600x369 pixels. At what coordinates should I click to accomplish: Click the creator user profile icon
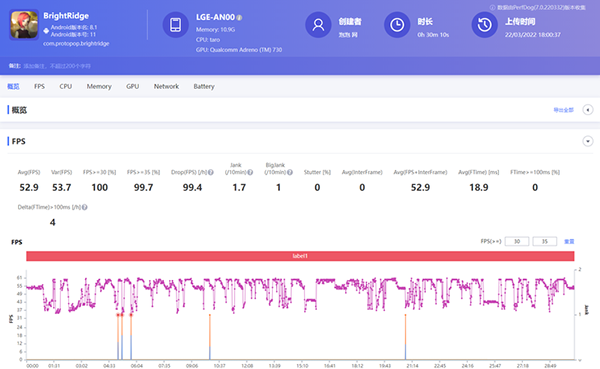[x=318, y=25]
